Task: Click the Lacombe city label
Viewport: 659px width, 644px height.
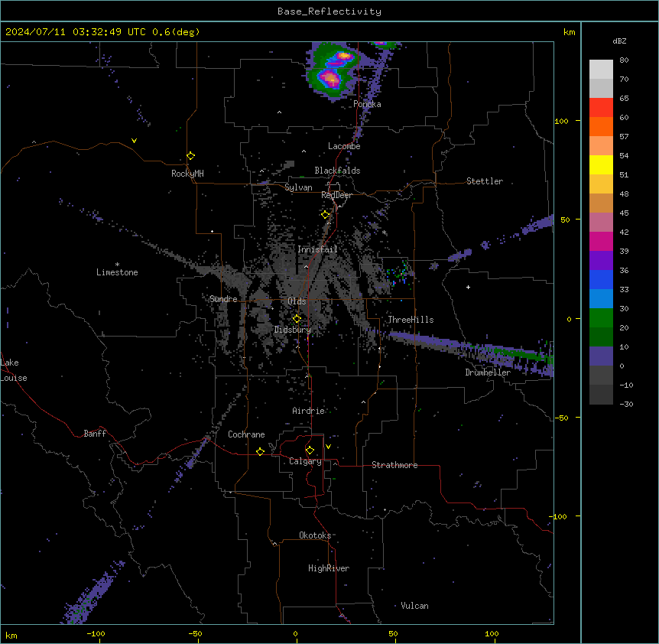Action: [x=344, y=146]
